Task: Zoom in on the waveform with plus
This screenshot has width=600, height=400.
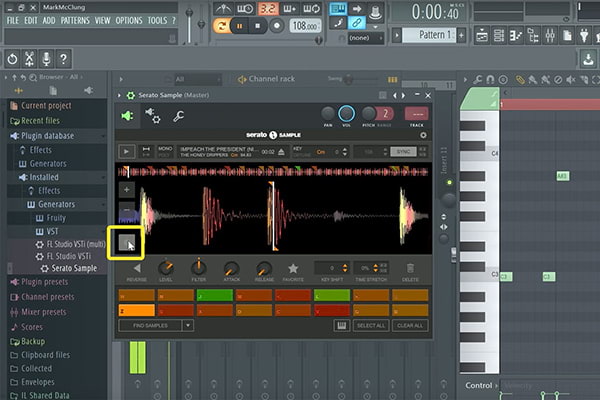Action: pos(127,190)
